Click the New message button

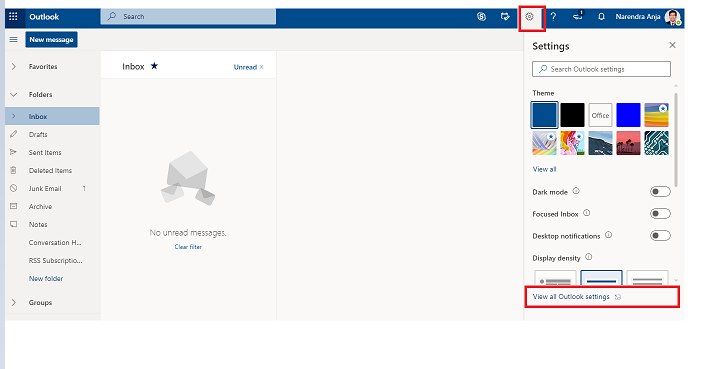click(x=51, y=39)
